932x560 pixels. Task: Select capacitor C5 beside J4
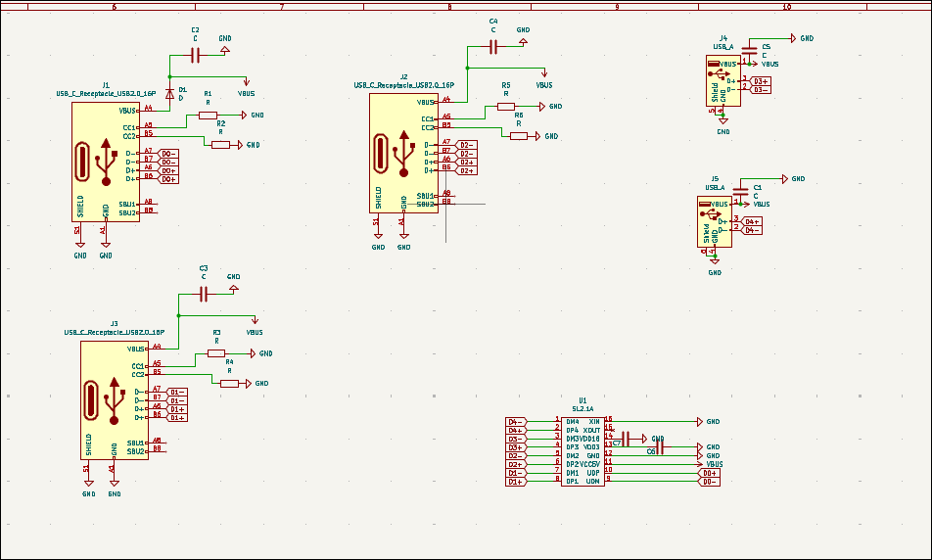coord(750,49)
